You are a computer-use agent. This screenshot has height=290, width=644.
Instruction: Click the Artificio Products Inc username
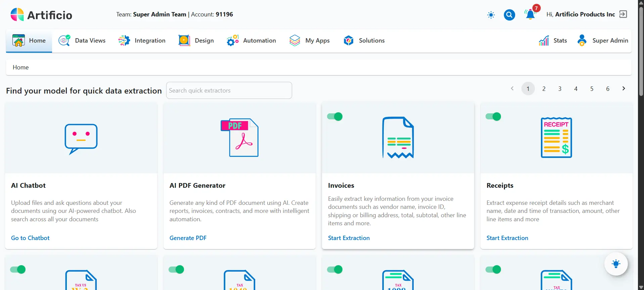tap(585, 14)
